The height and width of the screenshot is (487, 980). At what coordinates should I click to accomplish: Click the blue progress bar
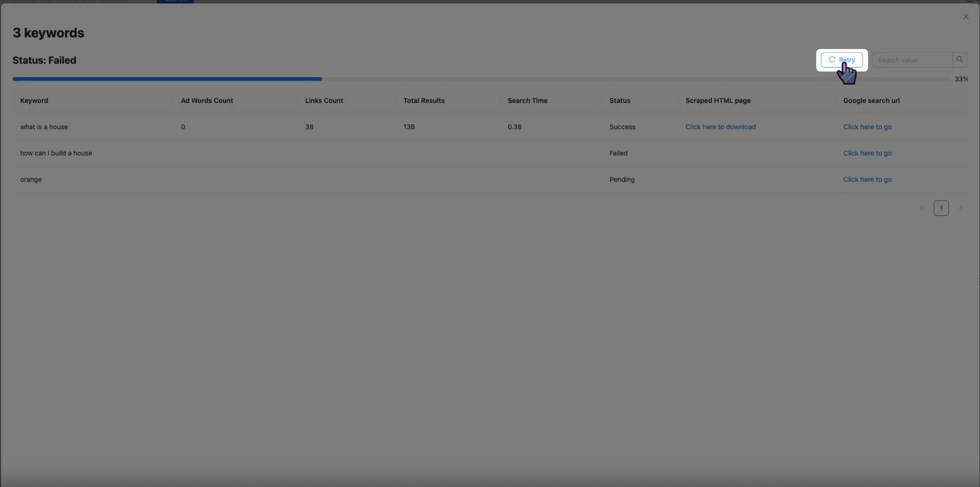(x=167, y=79)
